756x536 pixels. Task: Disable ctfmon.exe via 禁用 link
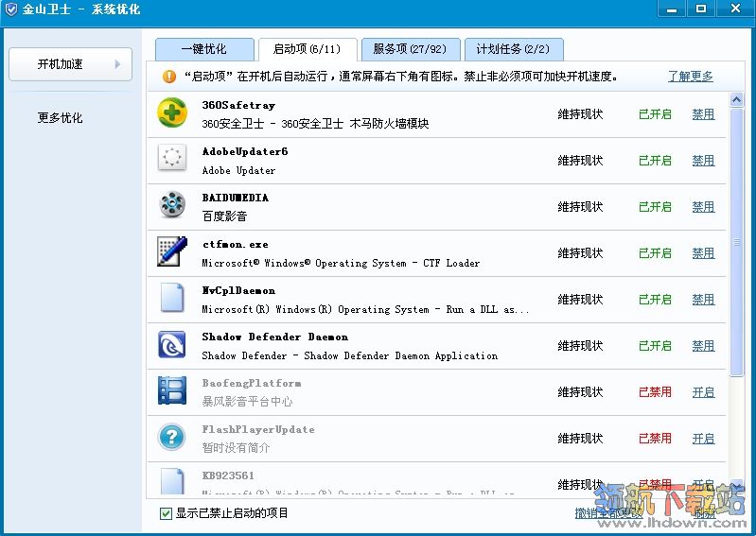703,252
